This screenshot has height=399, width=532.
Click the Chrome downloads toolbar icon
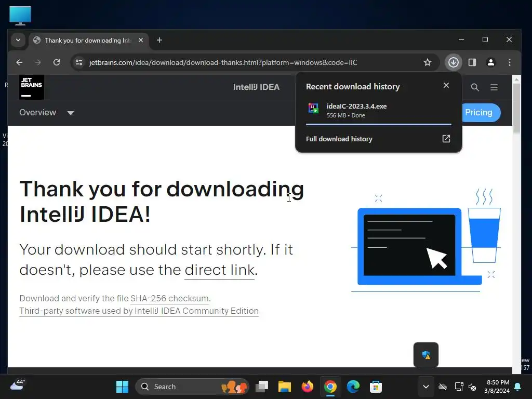click(x=454, y=62)
